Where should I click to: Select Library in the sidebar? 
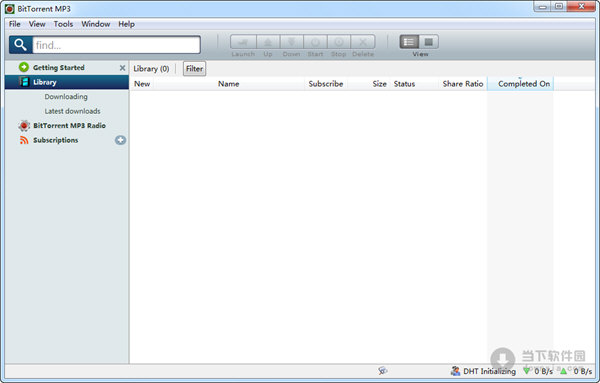67,82
